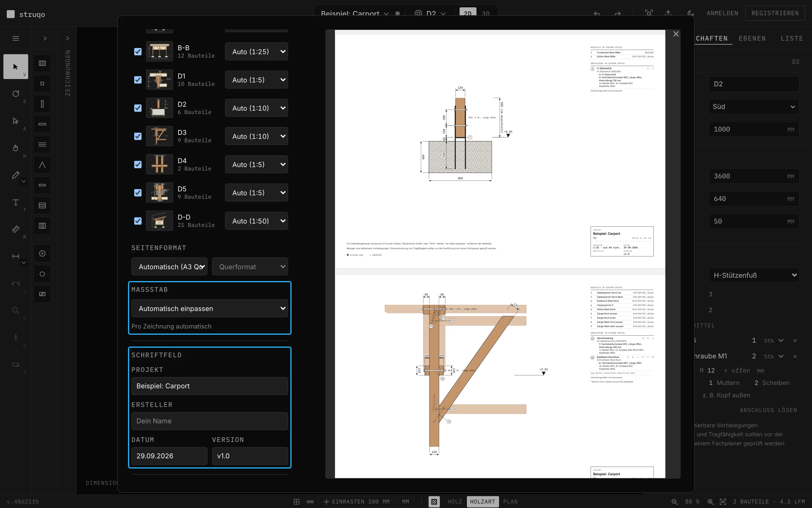The image size is (812, 508).
Task: Open the D4 scale dropdown
Action: (x=256, y=164)
